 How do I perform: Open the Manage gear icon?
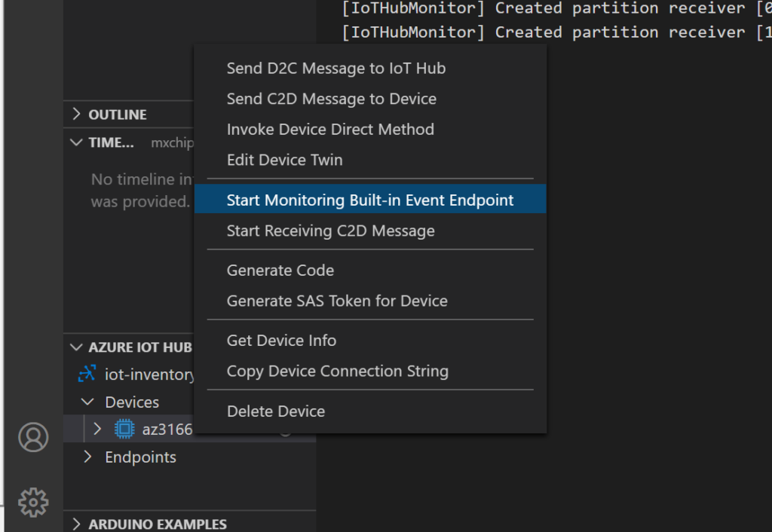pyautogui.click(x=33, y=502)
